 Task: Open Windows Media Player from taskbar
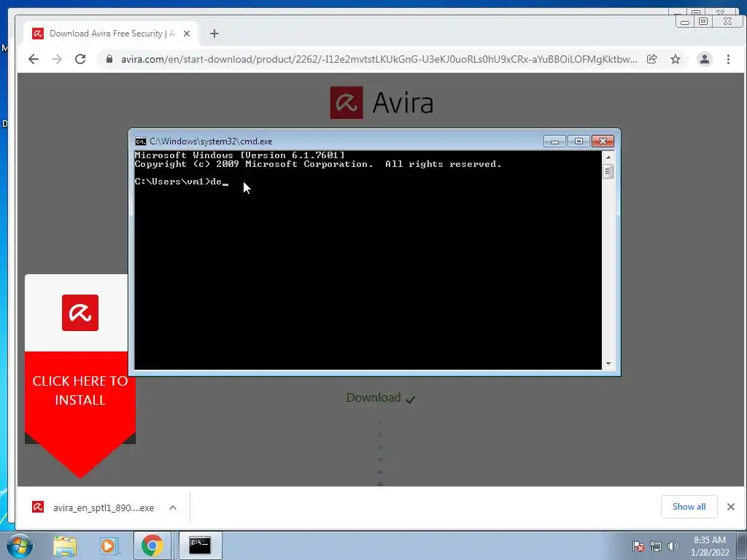click(x=108, y=545)
